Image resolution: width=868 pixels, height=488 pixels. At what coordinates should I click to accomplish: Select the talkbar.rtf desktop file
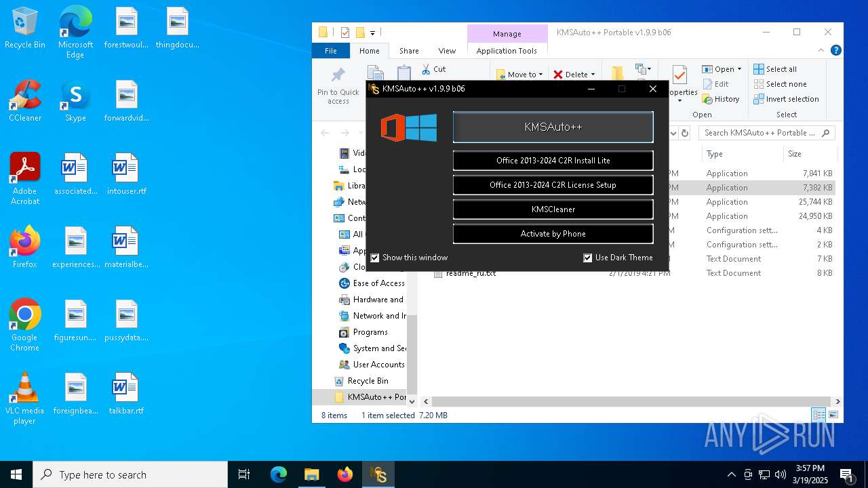[x=126, y=394]
